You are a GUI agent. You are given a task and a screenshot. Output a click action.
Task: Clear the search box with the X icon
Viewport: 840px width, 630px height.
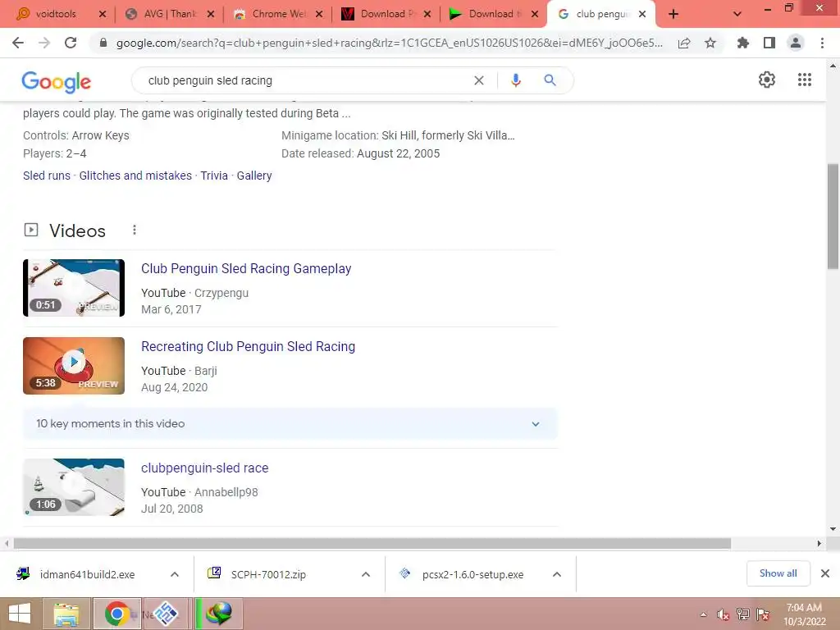click(479, 80)
